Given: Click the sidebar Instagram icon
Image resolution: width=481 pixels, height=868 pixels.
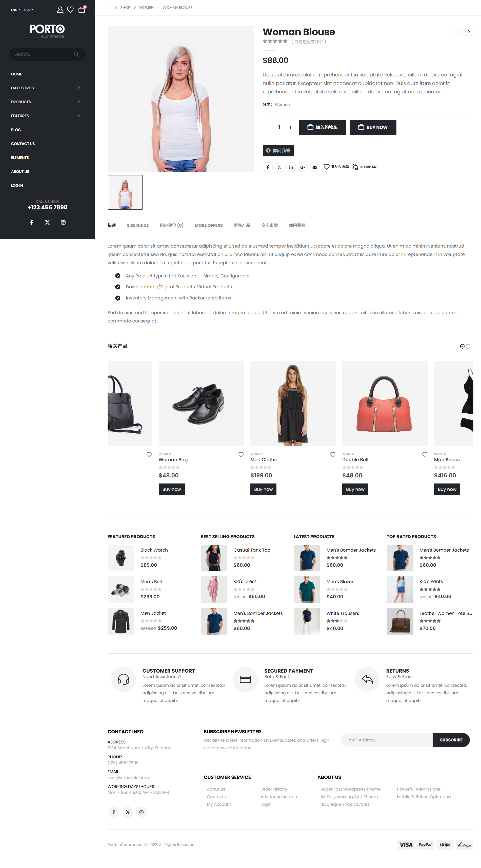Looking at the screenshot, I should click(63, 223).
